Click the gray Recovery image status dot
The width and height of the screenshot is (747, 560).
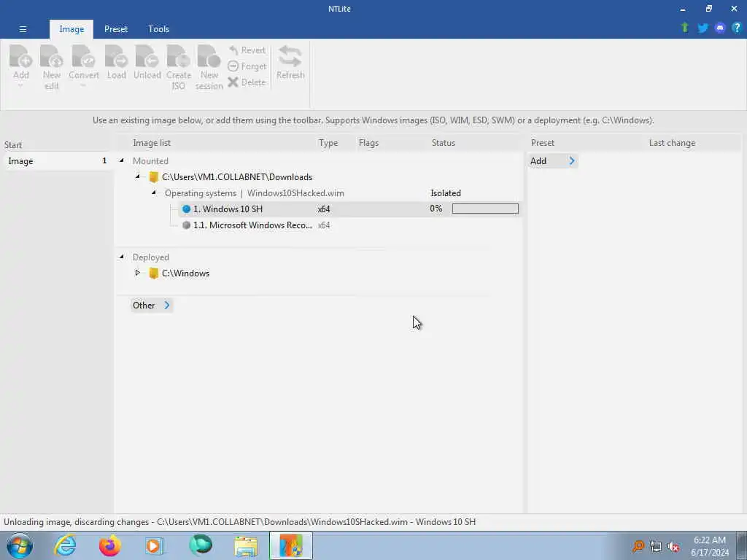pos(186,225)
